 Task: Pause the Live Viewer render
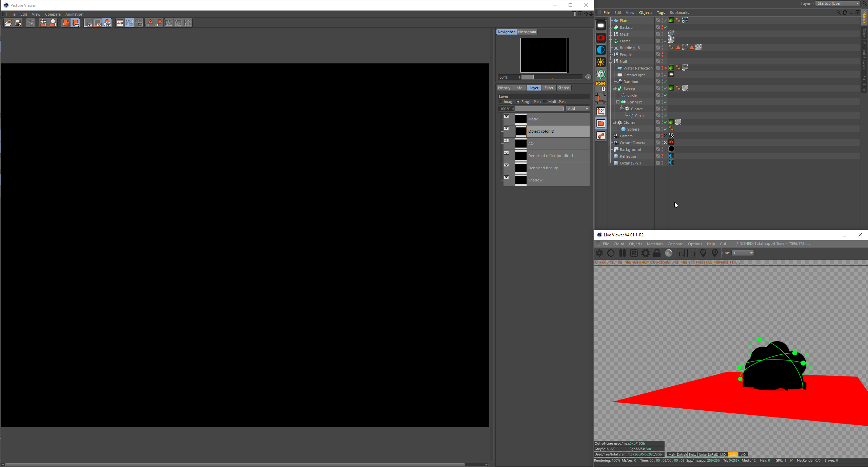click(622, 253)
